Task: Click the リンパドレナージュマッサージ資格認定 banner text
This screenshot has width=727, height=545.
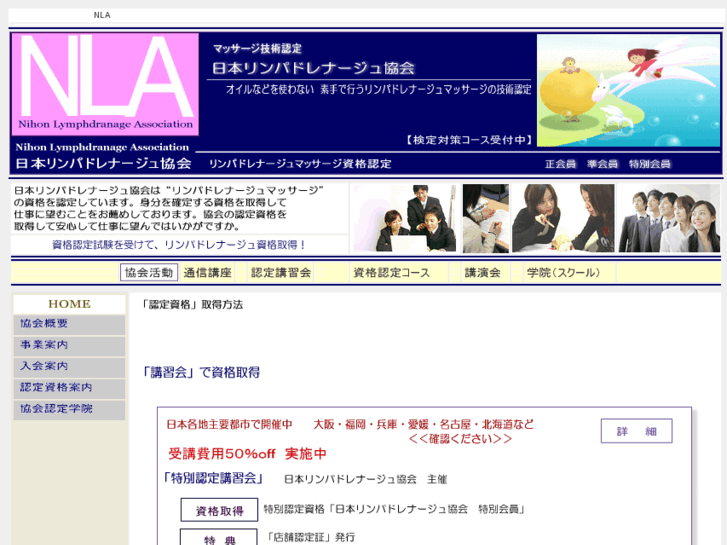Action: (300, 164)
